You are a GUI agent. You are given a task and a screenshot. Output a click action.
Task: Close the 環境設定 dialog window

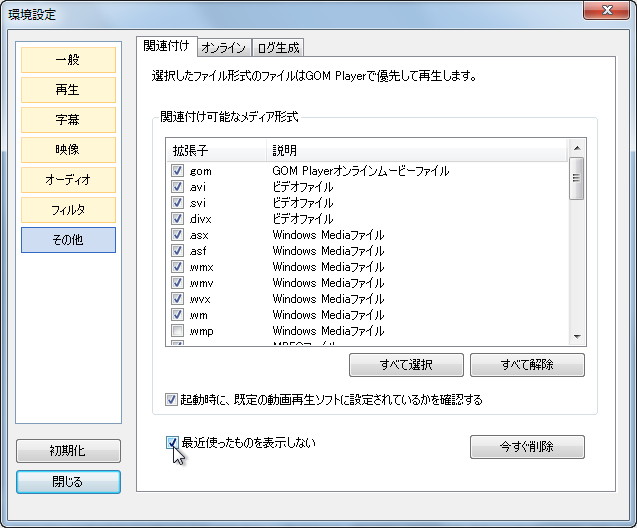[607, 10]
